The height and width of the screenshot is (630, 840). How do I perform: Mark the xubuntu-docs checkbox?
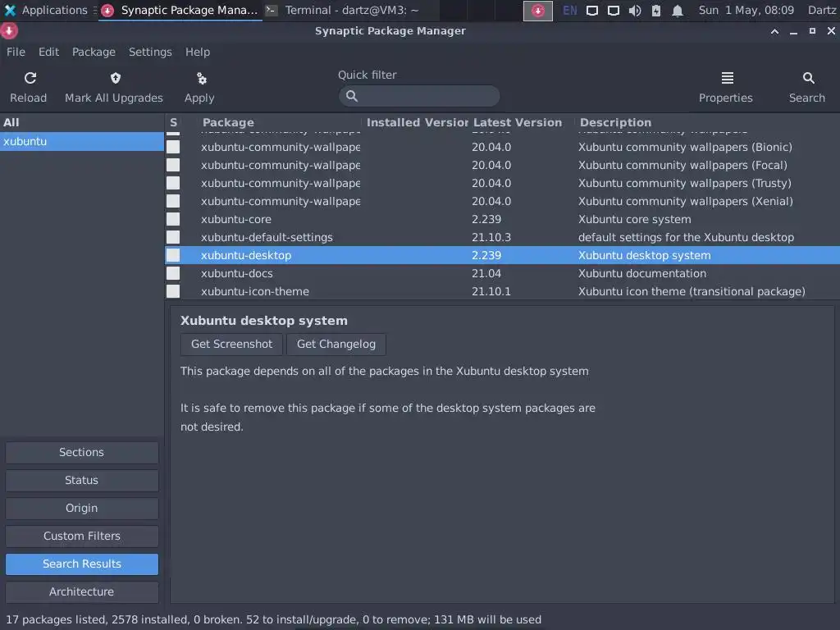pos(173,273)
